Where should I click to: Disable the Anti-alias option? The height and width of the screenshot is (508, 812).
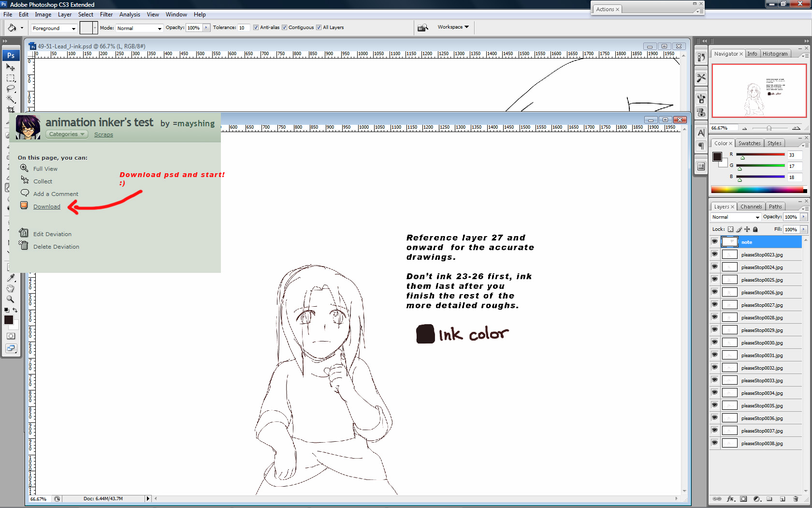(256, 27)
